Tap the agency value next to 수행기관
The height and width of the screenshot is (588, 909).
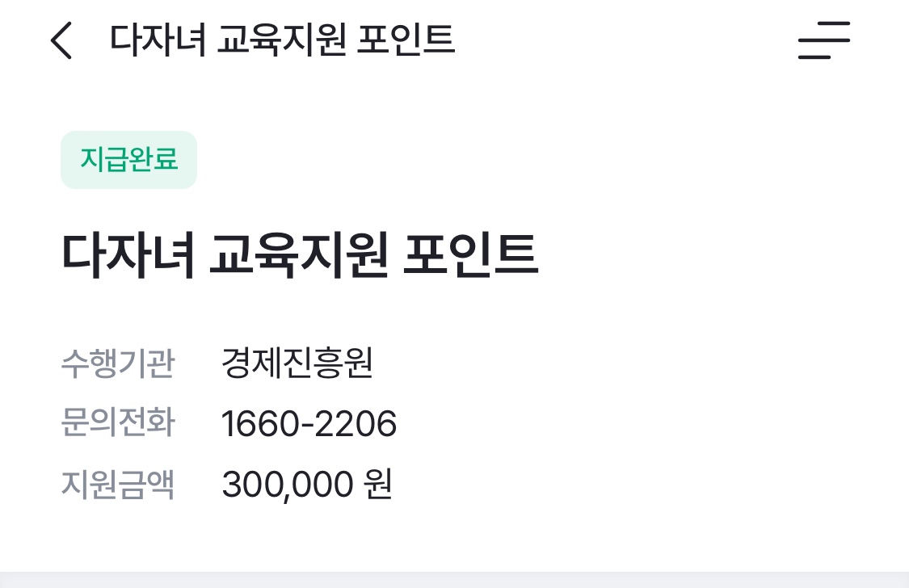click(x=296, y=363)
